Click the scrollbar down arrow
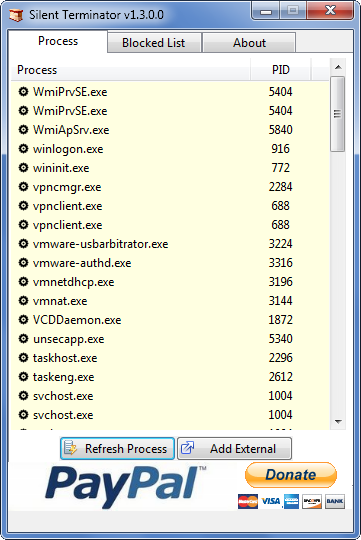 click(338, 422)
